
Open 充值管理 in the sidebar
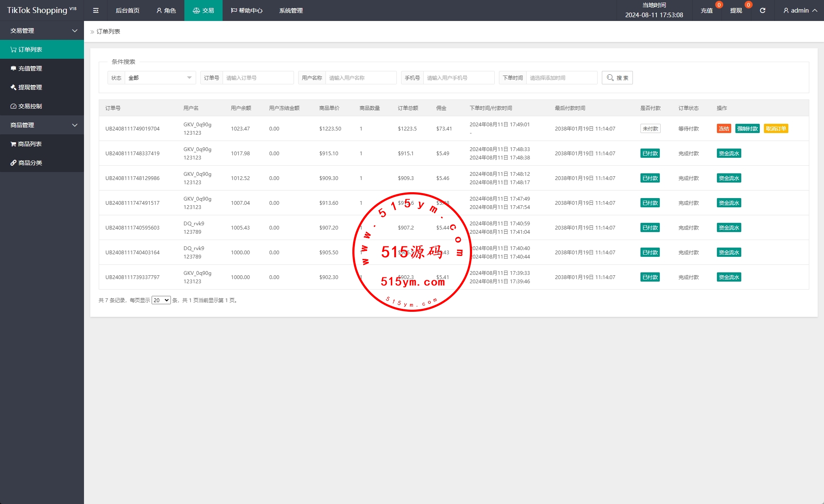click(30, 68)
